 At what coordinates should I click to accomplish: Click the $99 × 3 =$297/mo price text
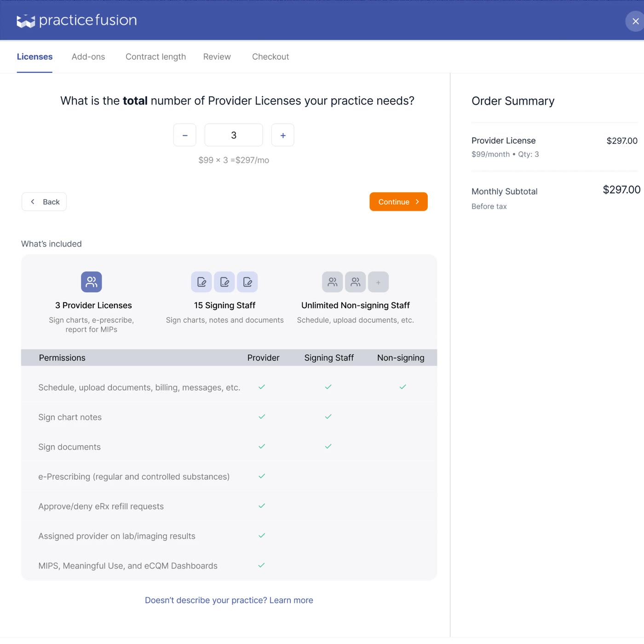point(234,160)
